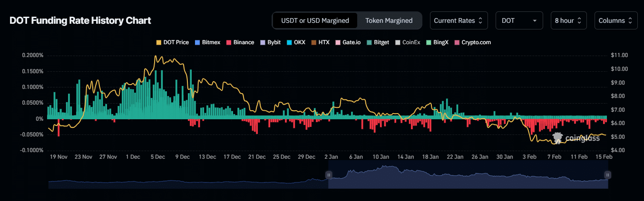Toggle Bitmex legend series
Screen dimensions: 644x201
tap(198, 42)
